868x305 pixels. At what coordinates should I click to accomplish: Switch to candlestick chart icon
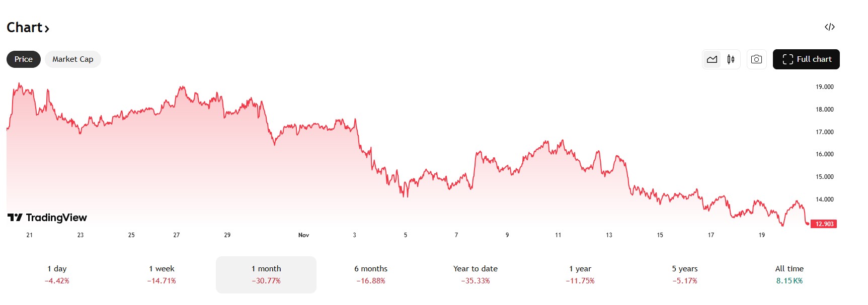731,59
